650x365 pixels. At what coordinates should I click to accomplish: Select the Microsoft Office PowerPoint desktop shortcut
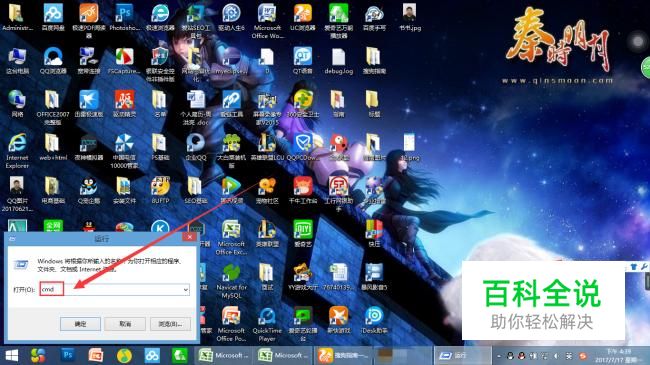coord(231,324)
